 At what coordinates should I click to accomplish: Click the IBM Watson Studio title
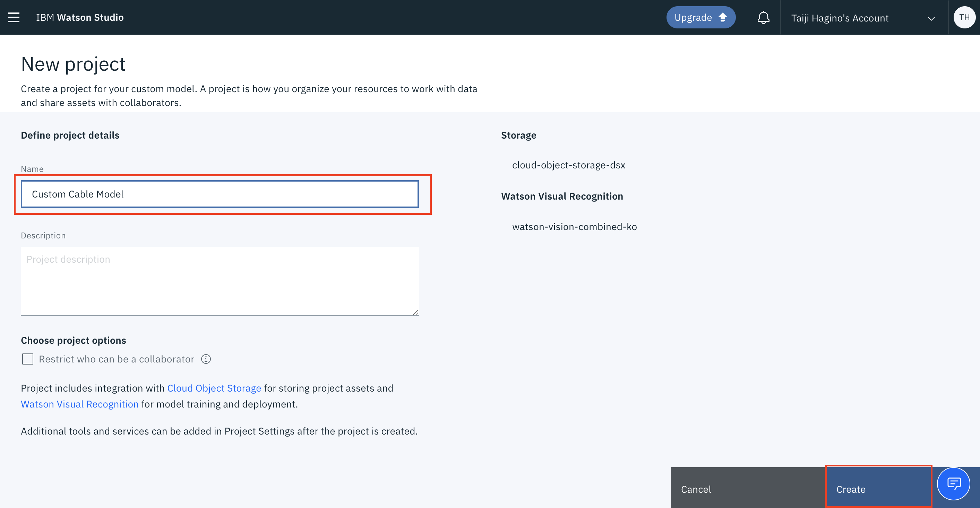(x=80, y=17)
